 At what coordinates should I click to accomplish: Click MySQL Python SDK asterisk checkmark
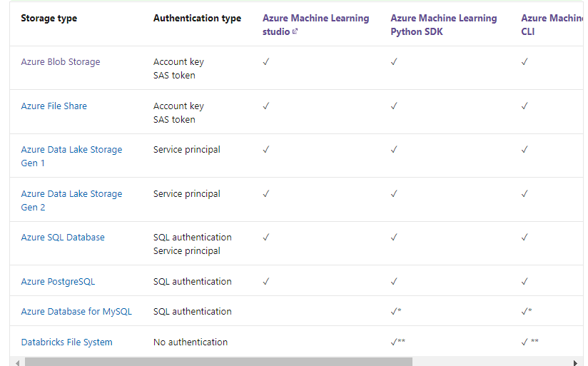point(397,312)
